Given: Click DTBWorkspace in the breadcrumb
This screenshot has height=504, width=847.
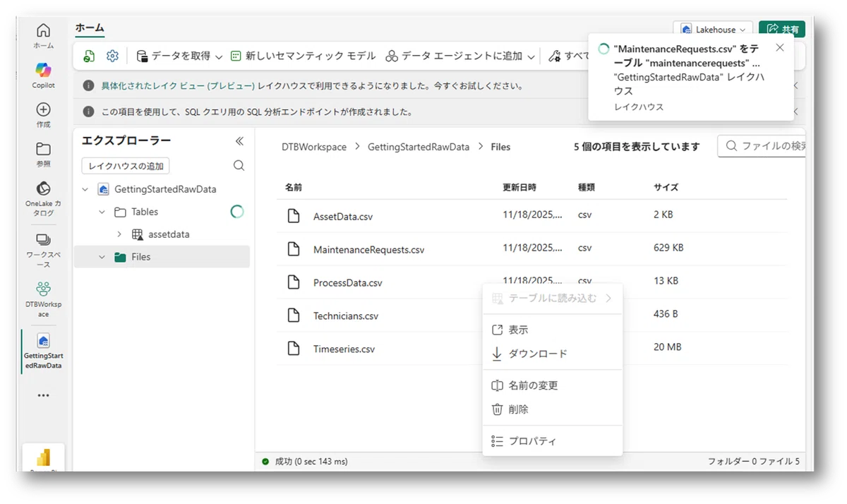Looking at the screenshot, I should click(x=314, y=147).
